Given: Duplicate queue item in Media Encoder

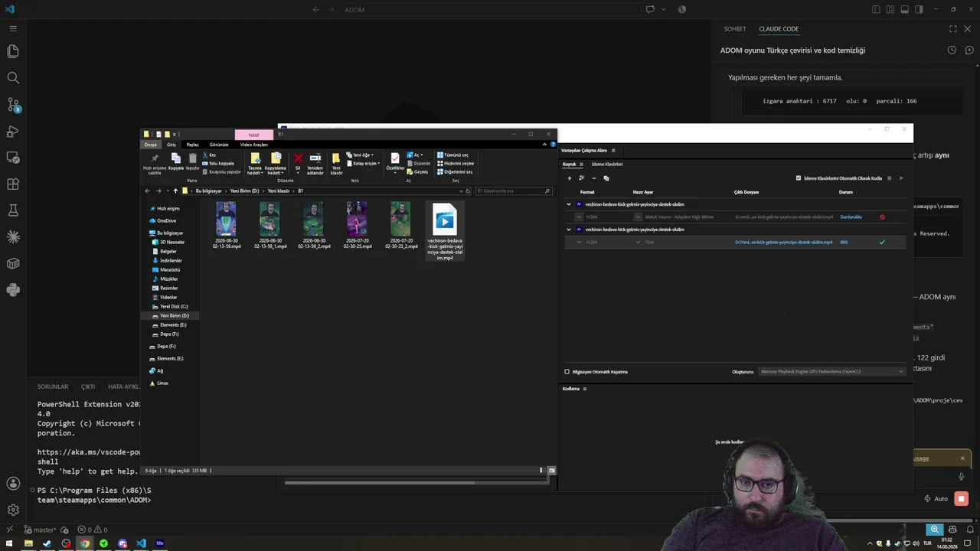Looking at the screenshot, I should point(606,178).
